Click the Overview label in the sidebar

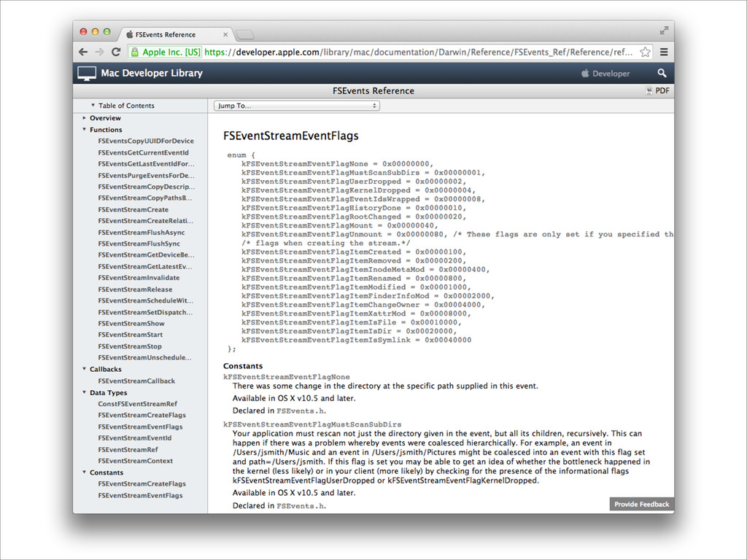105,118
